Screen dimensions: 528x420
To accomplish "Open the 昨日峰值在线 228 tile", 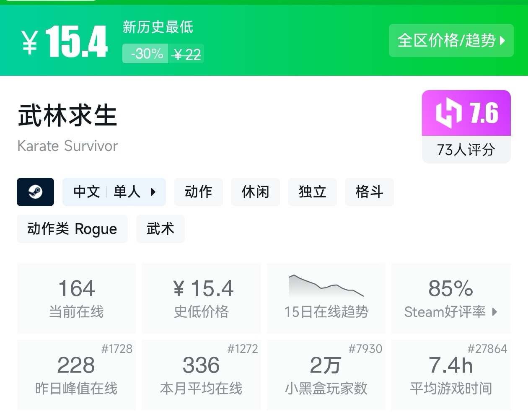I will pyautogui.click(x=76, y=375).
